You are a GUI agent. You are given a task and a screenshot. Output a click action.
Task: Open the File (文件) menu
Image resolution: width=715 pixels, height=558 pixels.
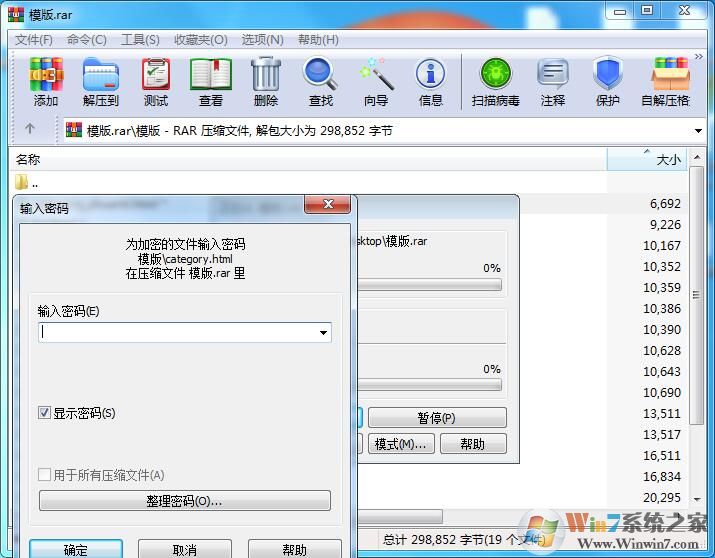[34, 40]
